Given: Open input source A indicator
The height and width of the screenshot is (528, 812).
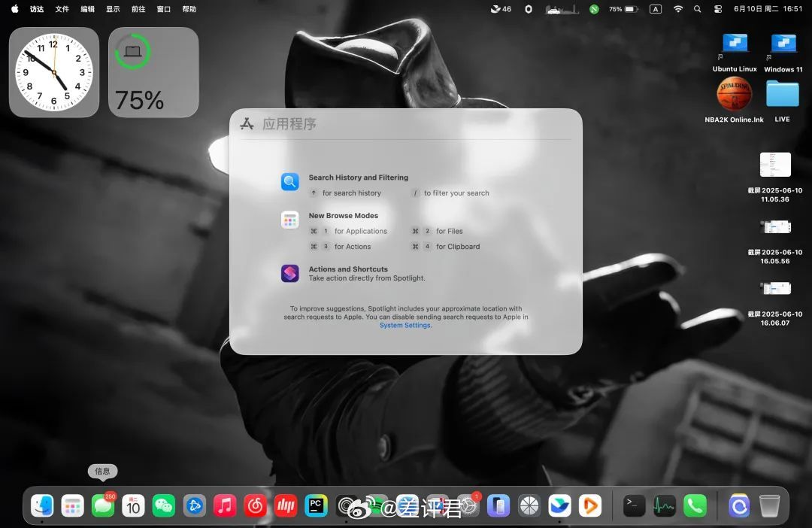Looking at the screenshot, I should point(656,9).
